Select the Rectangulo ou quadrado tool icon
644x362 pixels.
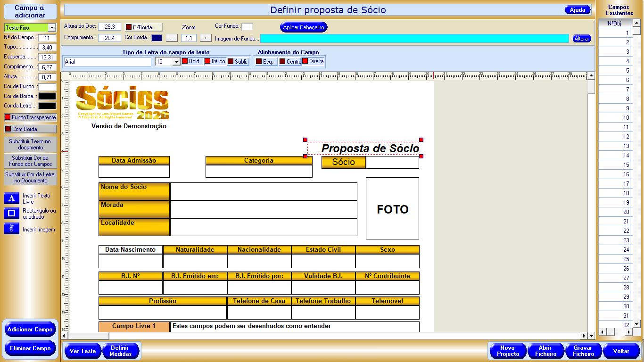coord(11,214)
